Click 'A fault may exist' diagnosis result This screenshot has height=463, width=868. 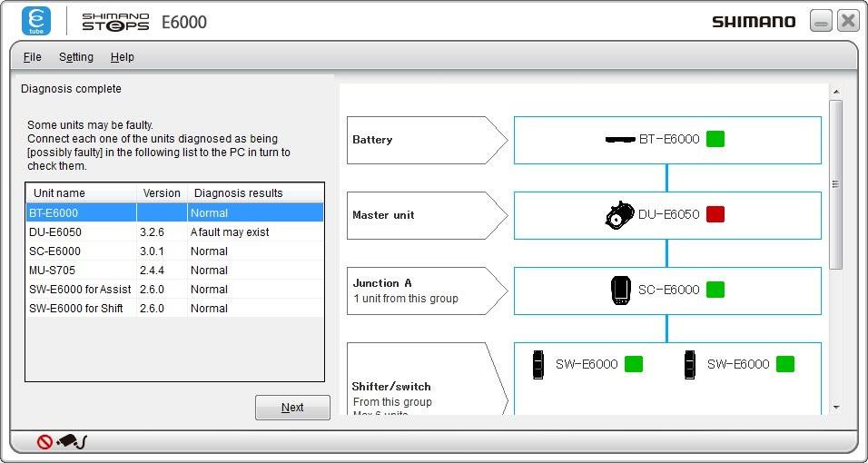[x=230, y=232]
